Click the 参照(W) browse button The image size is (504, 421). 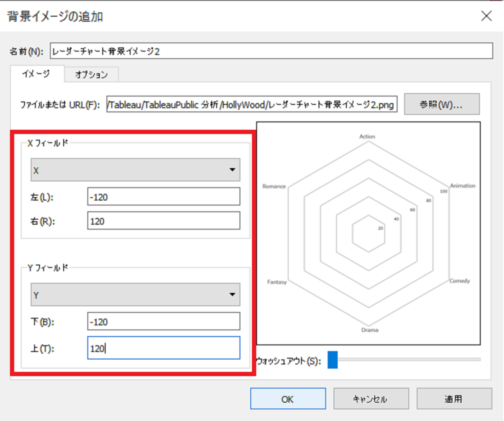click(441, 104)
